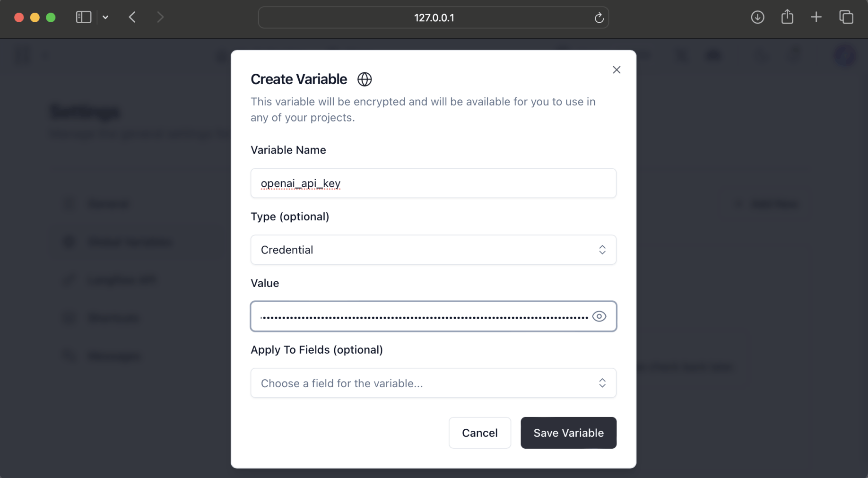Toggle the browser sidebar icon

coord(84,17)
